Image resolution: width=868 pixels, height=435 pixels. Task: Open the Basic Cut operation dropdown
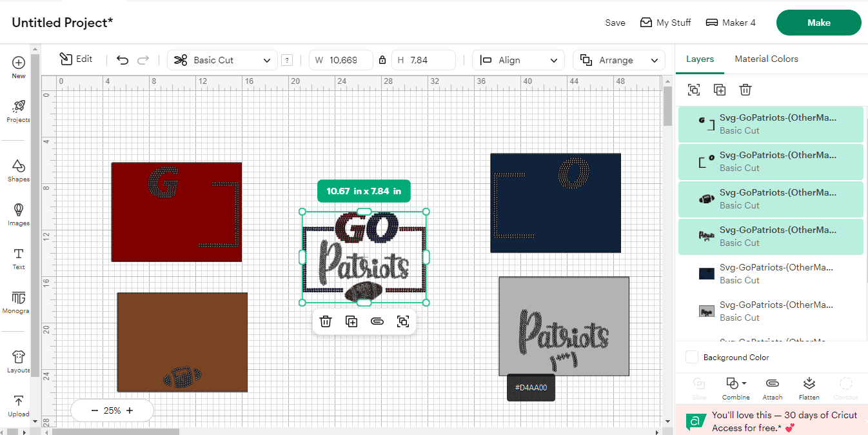pyautogui.click(x=222, y=60)
